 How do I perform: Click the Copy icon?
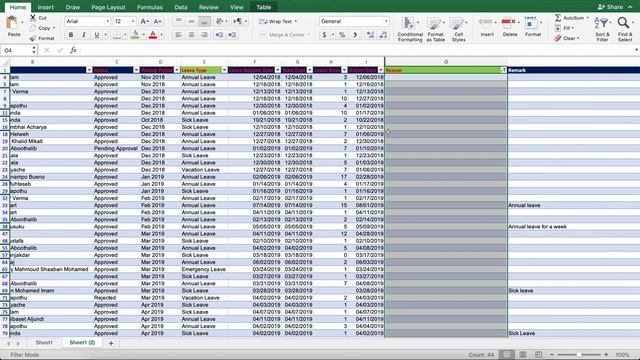(33, 28)
